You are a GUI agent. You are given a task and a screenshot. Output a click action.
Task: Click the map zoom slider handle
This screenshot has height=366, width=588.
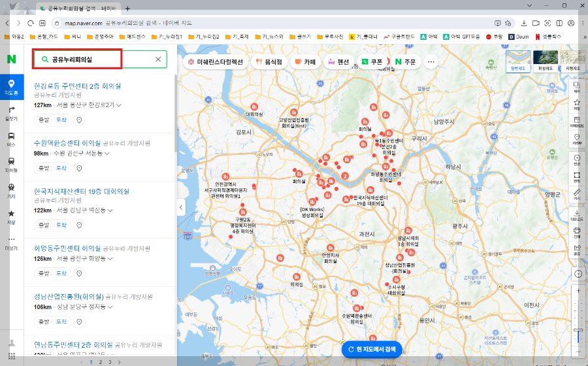click(578, 329)
